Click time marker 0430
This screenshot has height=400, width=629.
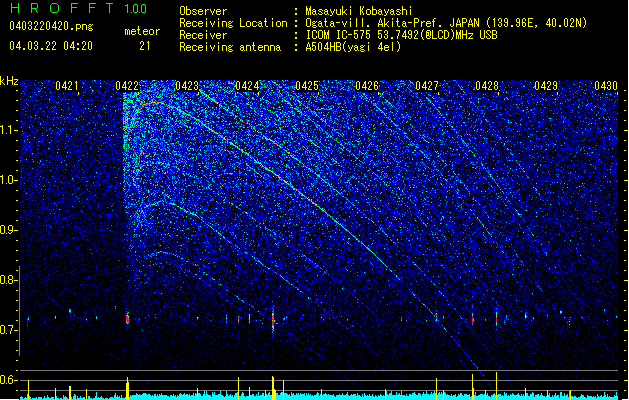coord(606,86)
